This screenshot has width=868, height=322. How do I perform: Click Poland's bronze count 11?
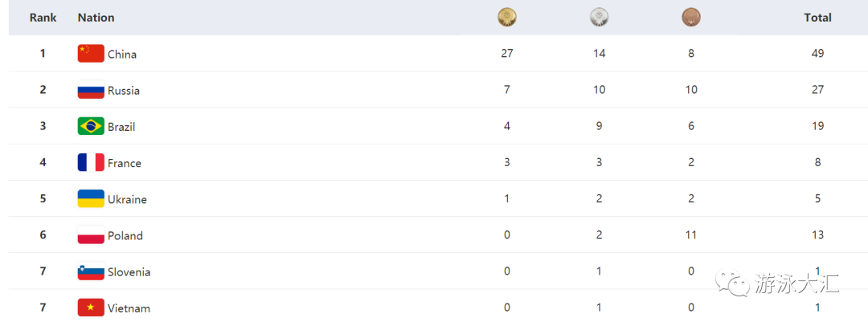(x=691, y=235)
